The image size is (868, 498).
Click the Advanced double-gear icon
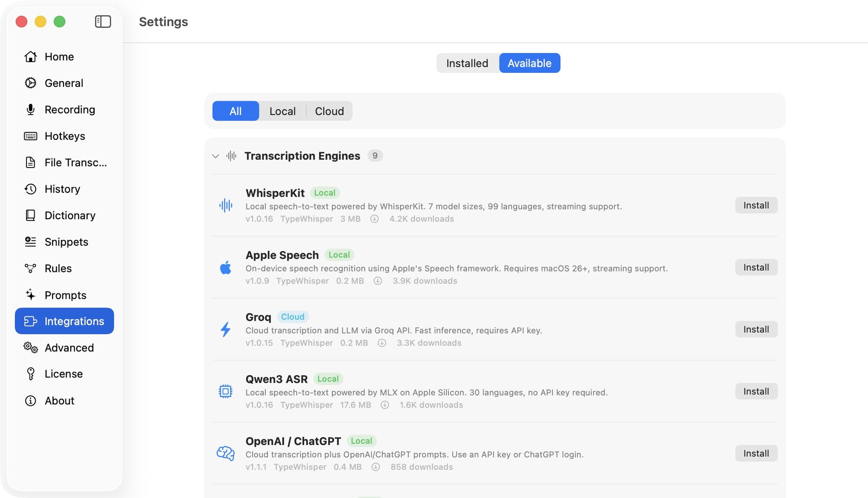pos(30,347)
